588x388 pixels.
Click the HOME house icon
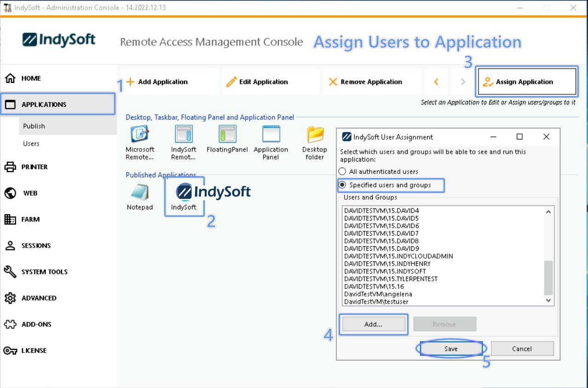10,78
